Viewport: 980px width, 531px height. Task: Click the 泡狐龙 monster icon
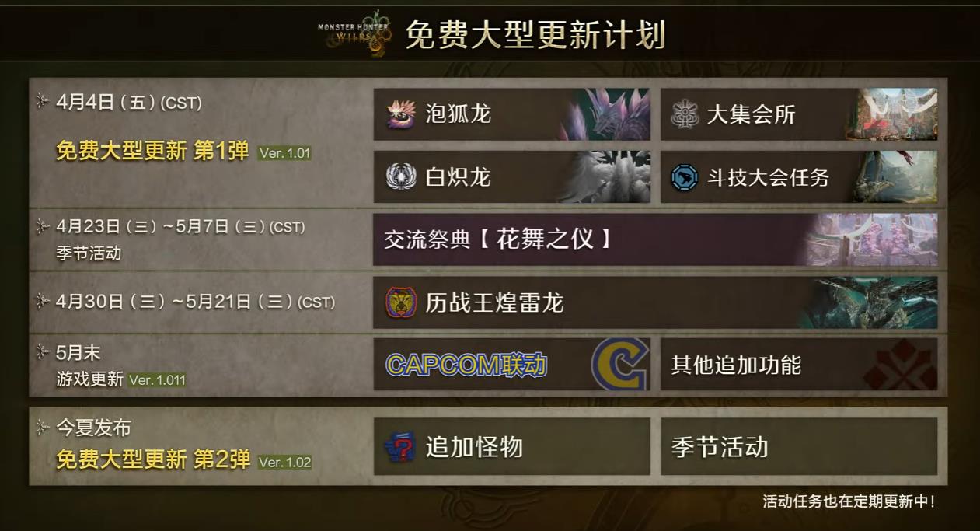pos(401,114)
